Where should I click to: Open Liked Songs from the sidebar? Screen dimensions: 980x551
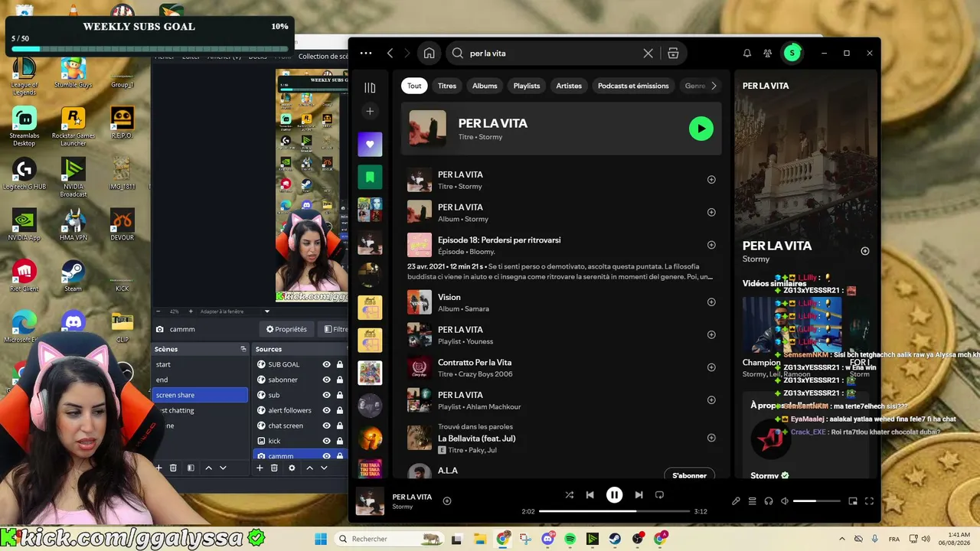point(370,144)
